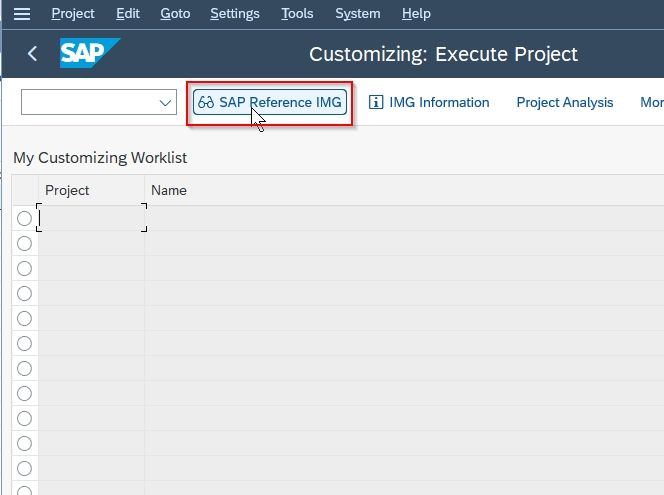Click the More toolbar button
The image size is (664, 495).
[x=651, y=102]
